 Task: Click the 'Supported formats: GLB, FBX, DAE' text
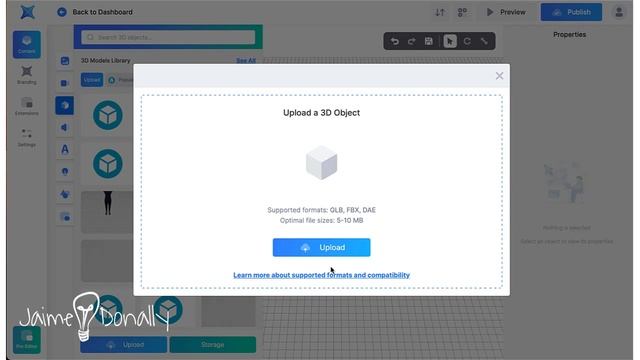321,210
